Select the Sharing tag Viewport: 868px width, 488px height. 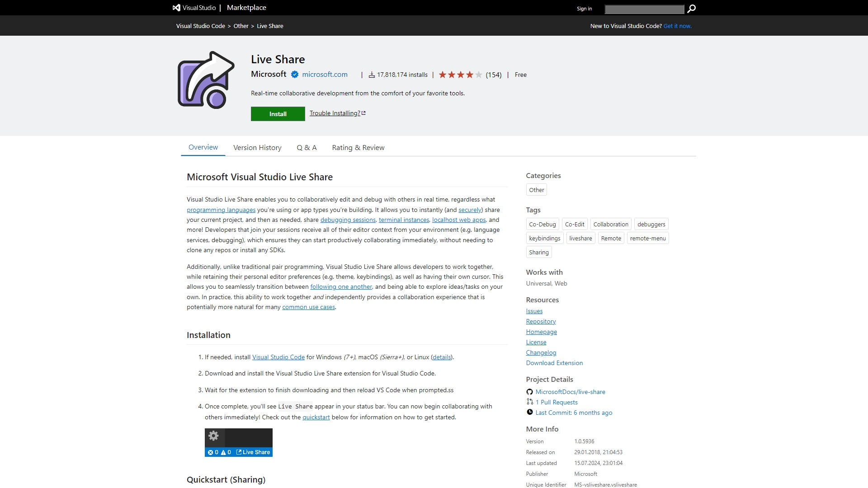(x=538, y=252)
